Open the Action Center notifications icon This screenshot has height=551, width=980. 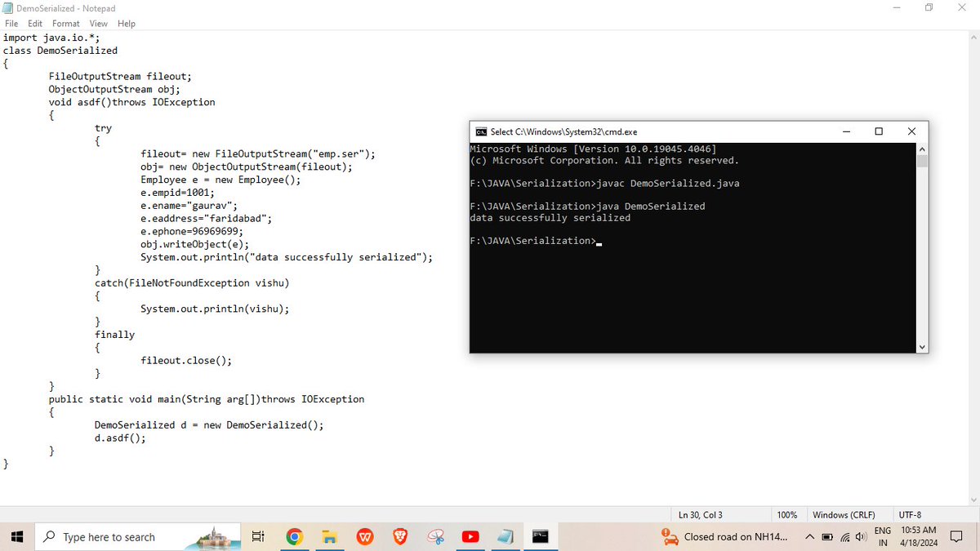pos(957,536)
